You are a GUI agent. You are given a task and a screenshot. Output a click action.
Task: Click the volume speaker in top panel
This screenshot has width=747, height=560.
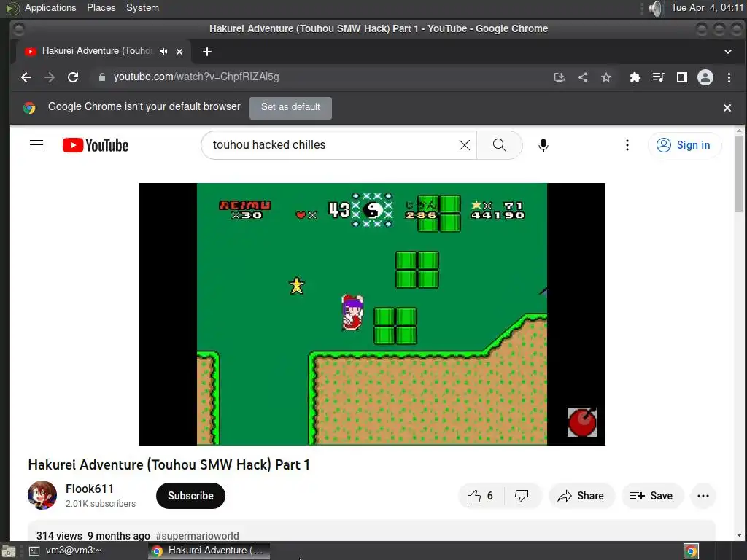tap(657, 8)
